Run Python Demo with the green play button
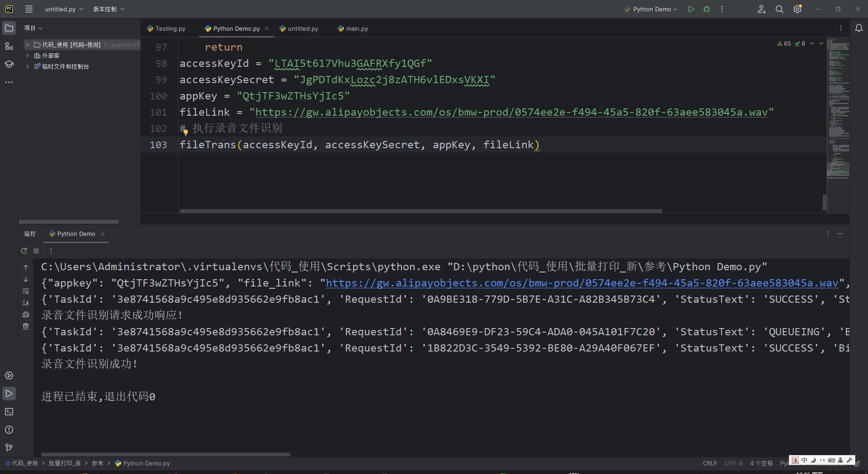 [691, 9]
